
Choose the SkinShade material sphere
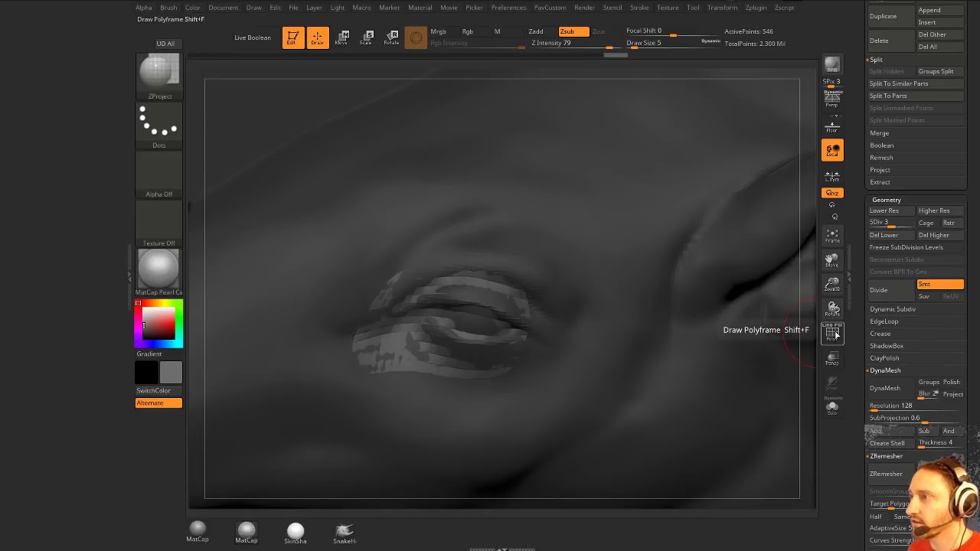pyautogui.click(x=296, y=533)
